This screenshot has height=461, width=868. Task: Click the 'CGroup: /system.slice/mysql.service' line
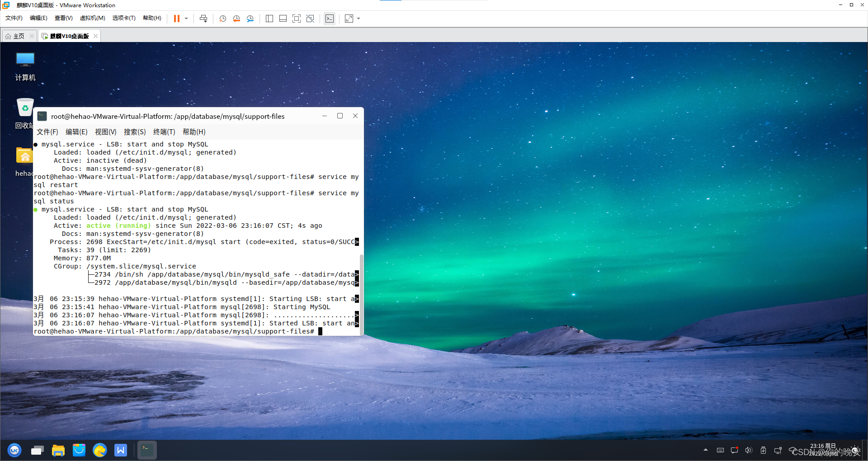(x=125, y=266)
